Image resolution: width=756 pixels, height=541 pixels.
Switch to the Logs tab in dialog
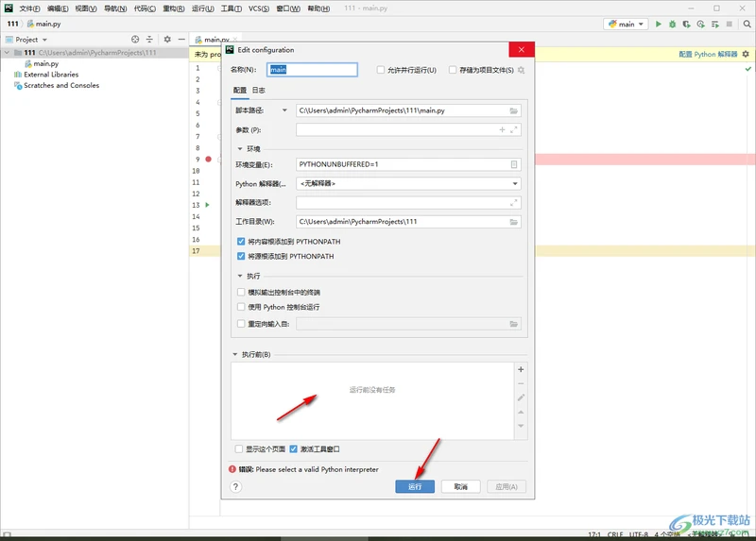258,90
